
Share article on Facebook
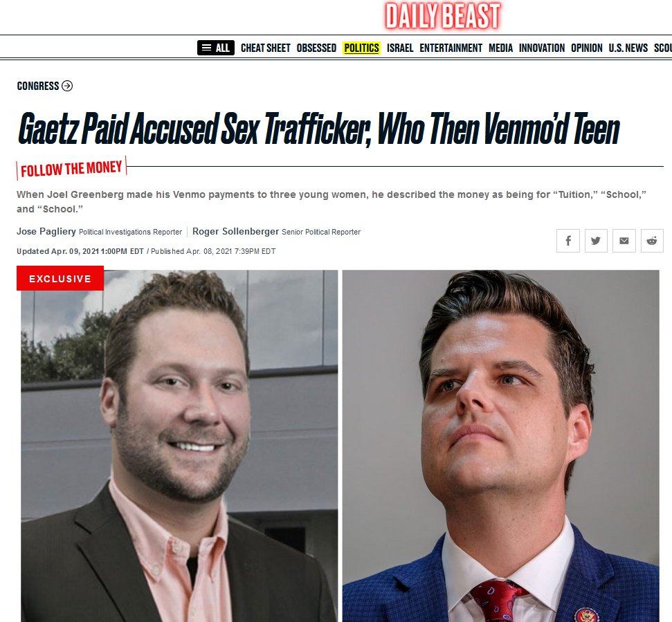pos(568,241)
